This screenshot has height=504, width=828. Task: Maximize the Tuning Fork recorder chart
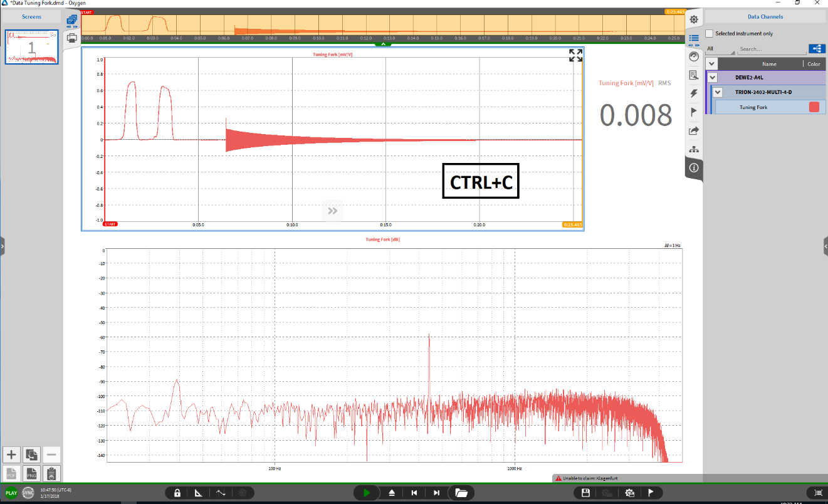(x=575, y=55)
